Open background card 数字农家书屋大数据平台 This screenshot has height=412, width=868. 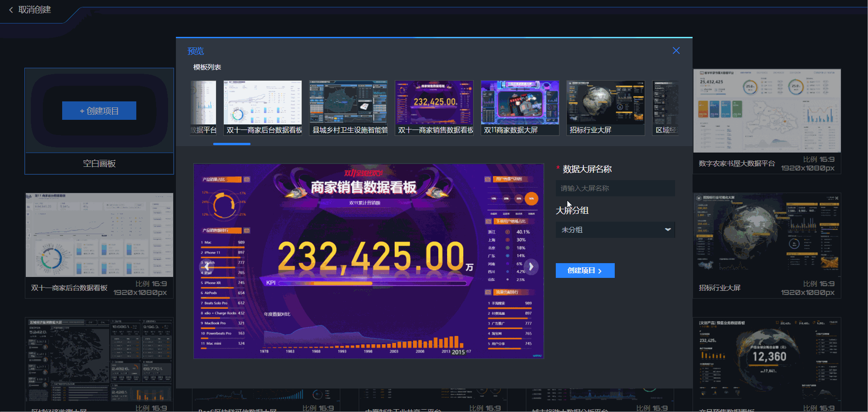(767, 121)
